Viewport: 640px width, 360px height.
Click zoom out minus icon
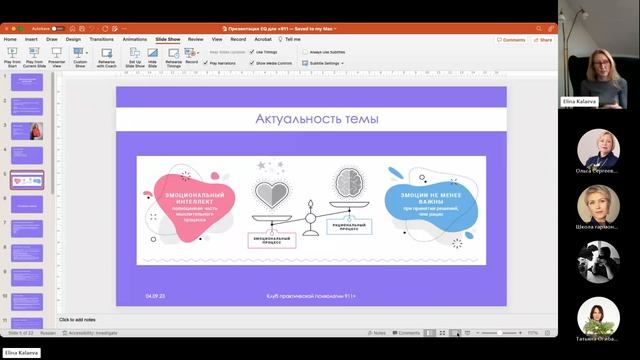(478, 333)
